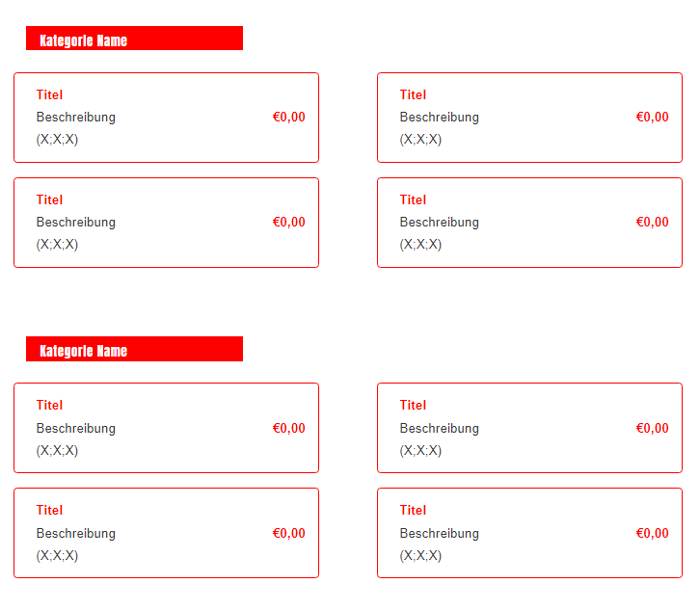Click the second red Kategorie Name header

pos(134,349)
